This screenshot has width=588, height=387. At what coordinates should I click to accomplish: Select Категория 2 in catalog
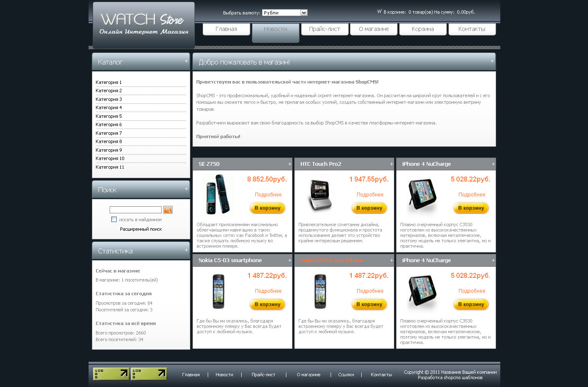pos(109,91)
